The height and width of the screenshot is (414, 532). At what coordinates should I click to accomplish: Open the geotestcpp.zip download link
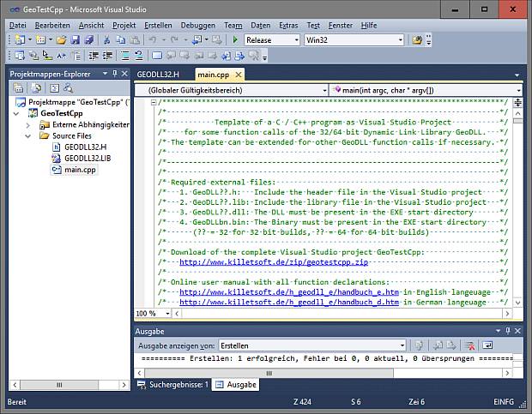point(274,262)
